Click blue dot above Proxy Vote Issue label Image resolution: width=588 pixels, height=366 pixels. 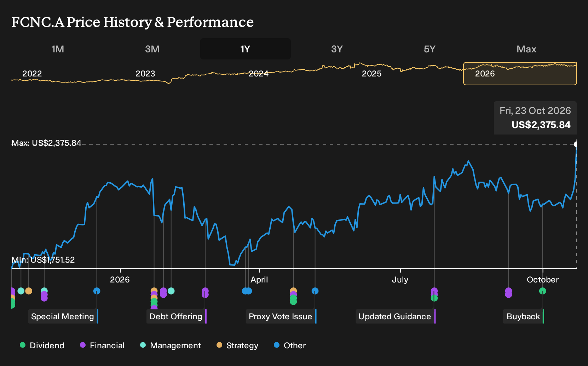[x=315, y=291]
